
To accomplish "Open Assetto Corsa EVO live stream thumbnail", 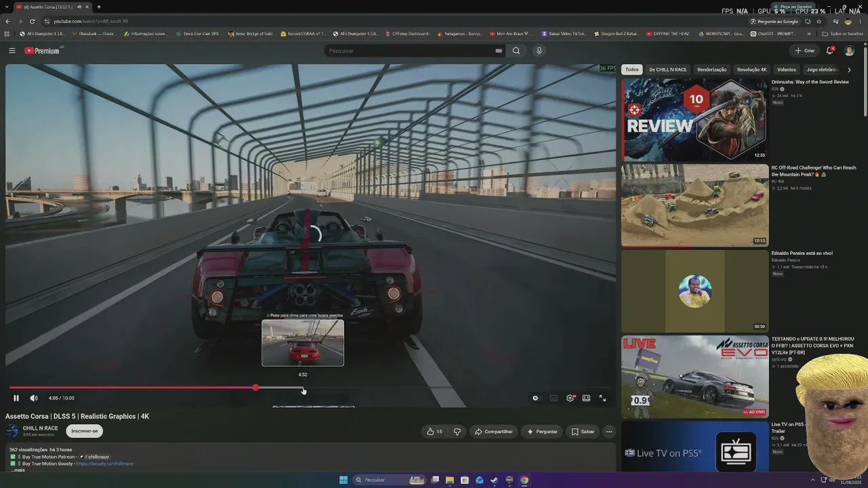I will [694, 377].
